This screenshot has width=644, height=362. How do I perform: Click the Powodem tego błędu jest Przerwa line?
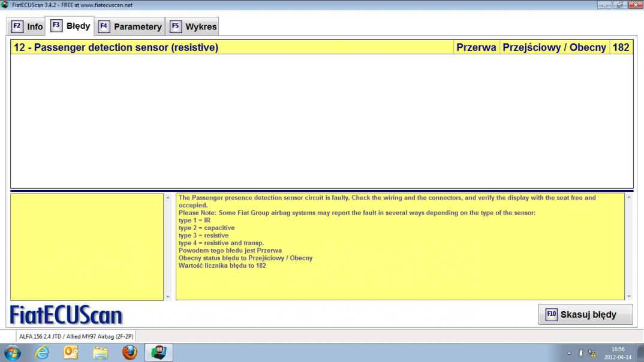point(230,251)
